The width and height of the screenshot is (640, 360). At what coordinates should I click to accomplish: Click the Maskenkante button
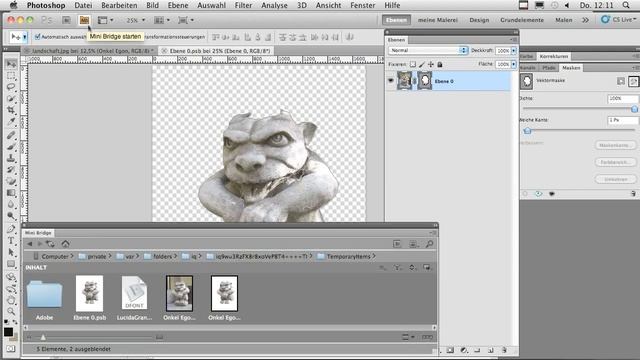point(615,145)
